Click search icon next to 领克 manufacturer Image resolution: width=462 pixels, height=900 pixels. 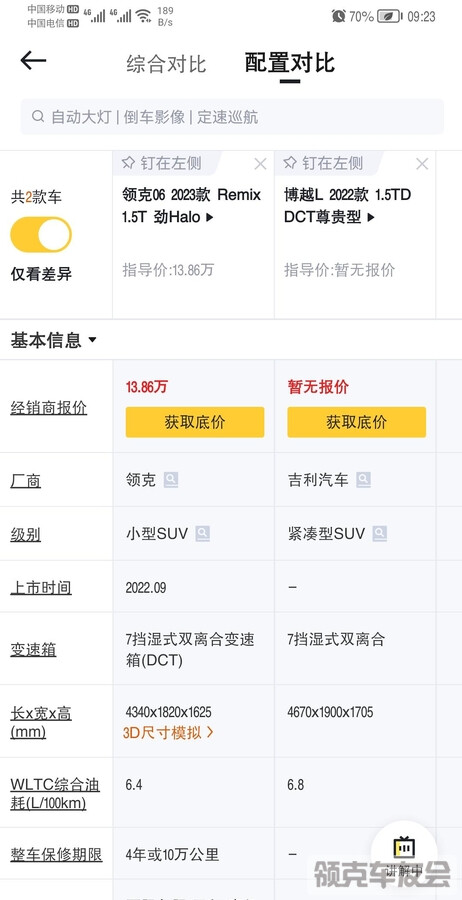point(171,480)
